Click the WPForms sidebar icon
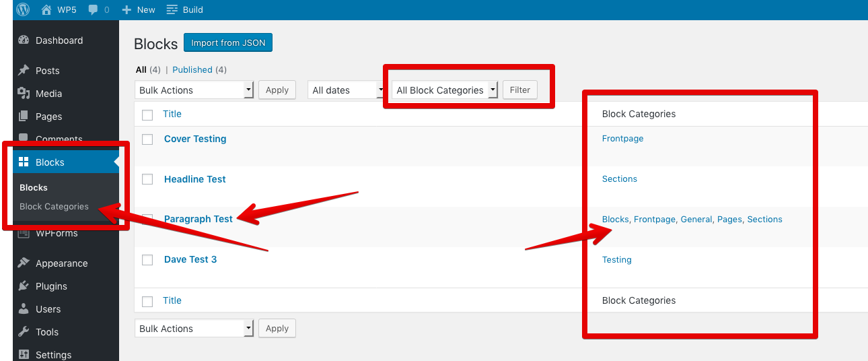Image resolution: width=868 pixels, height=361 pixels. [x=24, y=234]
